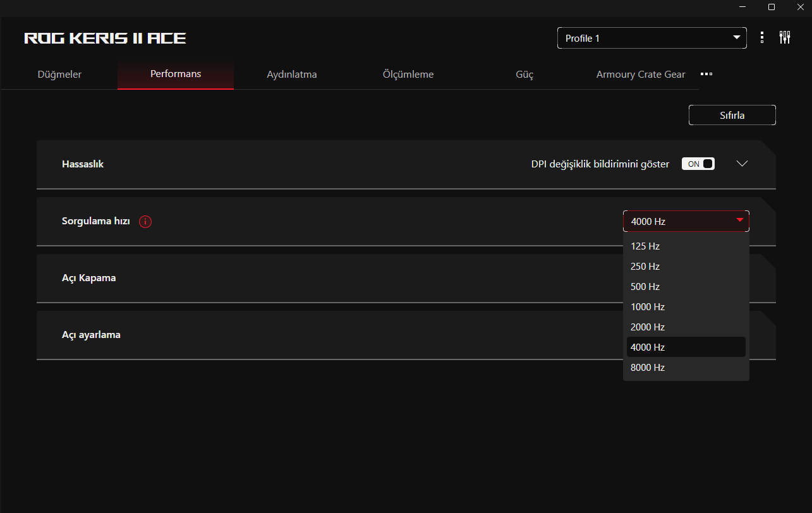
Task: Pick the highlighted 4000 Hz list option
Action: tap(686, 347)
